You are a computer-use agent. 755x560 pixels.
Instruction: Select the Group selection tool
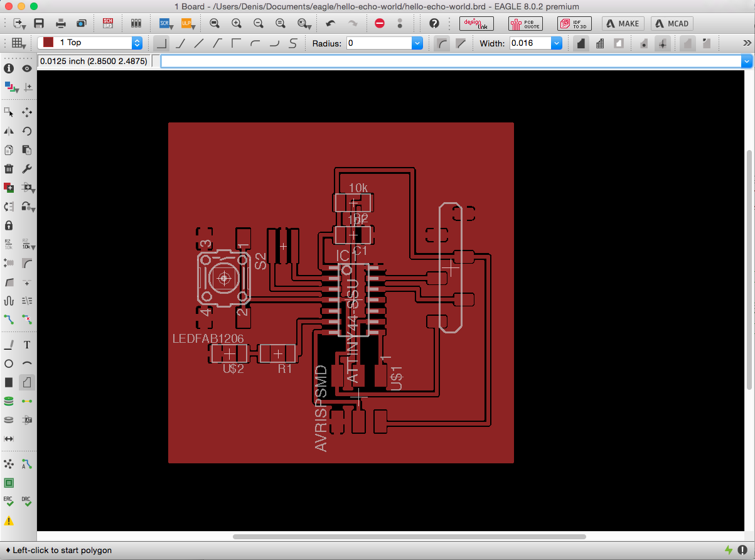pyautogui.click(x=9, y=112)
